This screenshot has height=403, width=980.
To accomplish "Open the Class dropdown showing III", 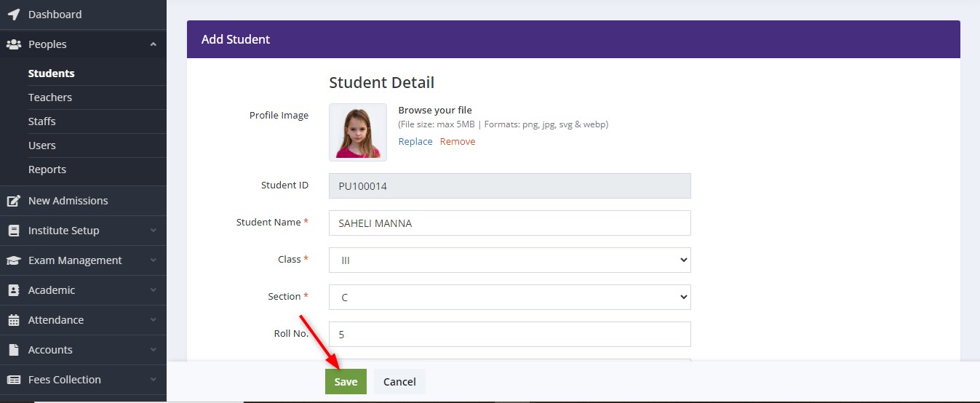I will point(509,260).
